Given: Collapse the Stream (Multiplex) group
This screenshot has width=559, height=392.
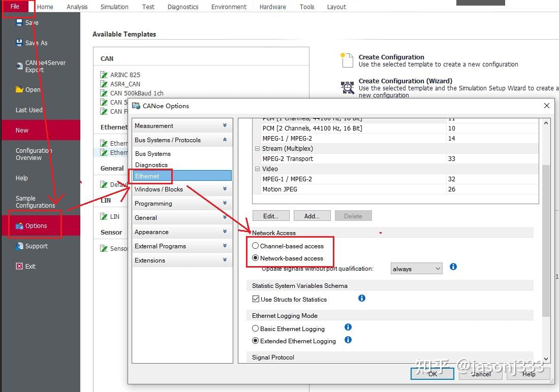Looking at the screenshot, I should (x=257, y=149).
